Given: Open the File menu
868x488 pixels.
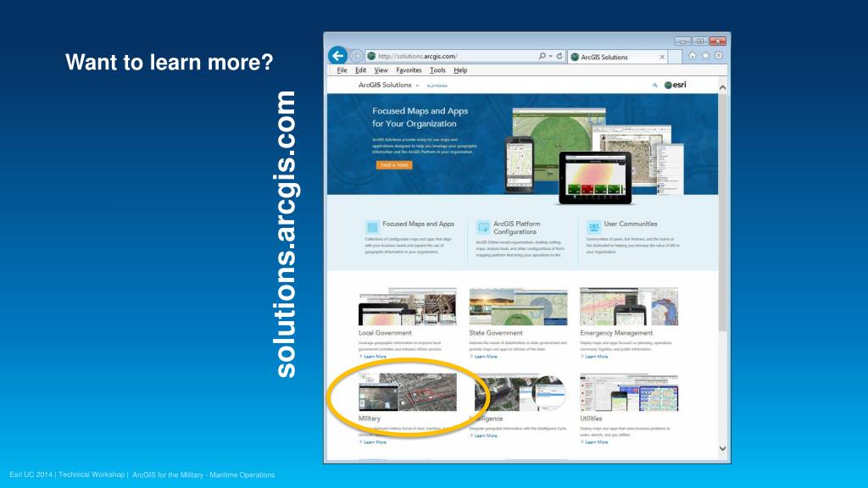Looking at the screenshot, I should pyautogui.click(x=342, y=70).
